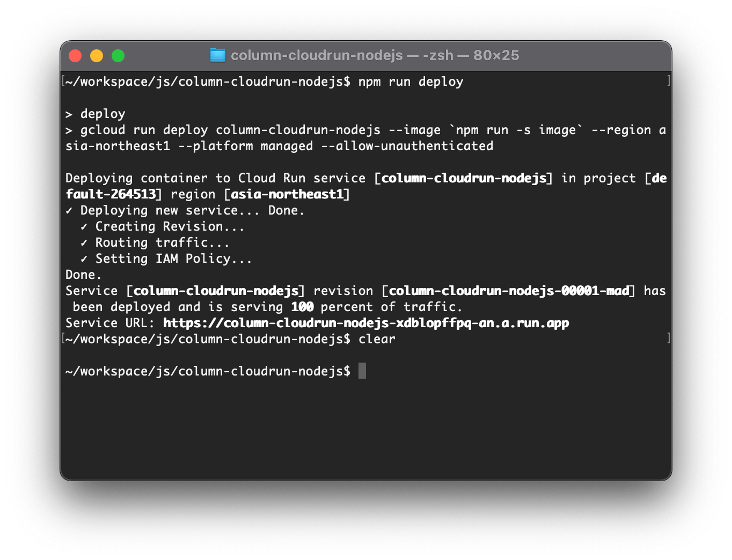Click 'Cloud Run service' text in deploy message
This screenshot has height=560, width=732.
click(302, 178)
